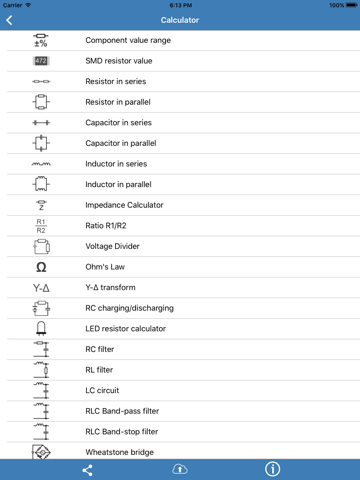Screen dimensions: 360x480
Task: Click the SMD resistor 472 chip icon
Action: tap(41, 61)
